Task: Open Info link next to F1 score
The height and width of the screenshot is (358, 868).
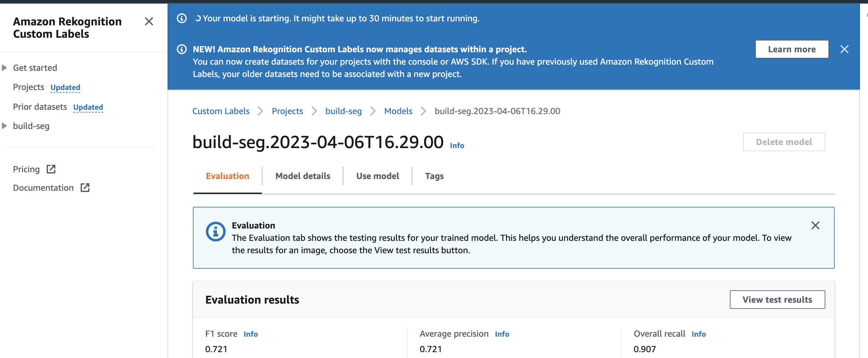Action: [250, 334]
